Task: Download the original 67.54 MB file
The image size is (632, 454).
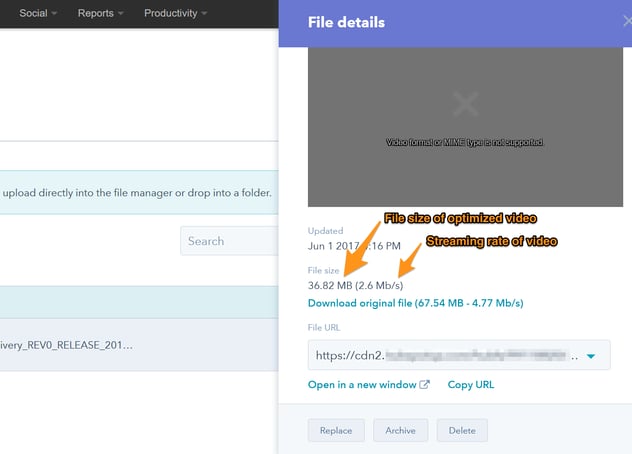Action: pyautogui.click(x=415, y=303)
